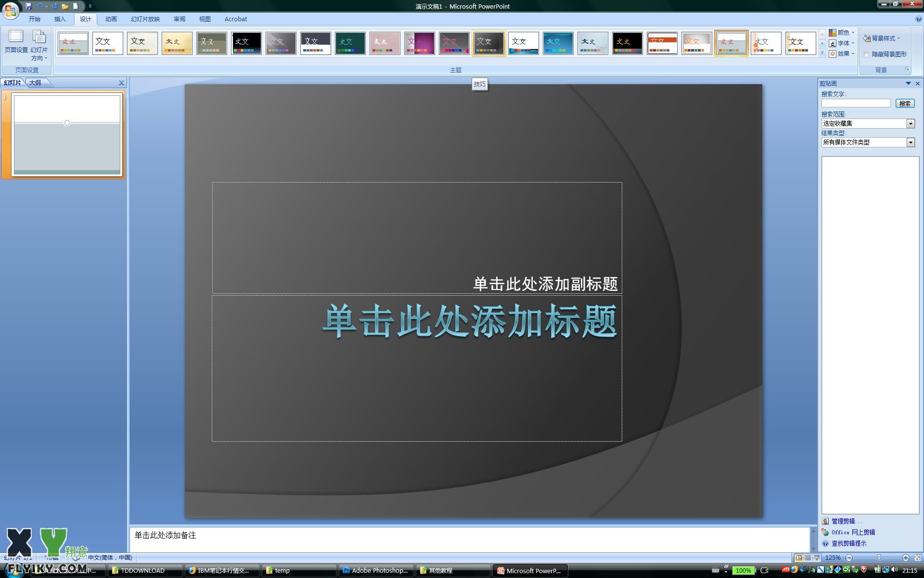924x578 pixels.
Task: Click the zoom in plus button
Action: click(x=905, y=558)
